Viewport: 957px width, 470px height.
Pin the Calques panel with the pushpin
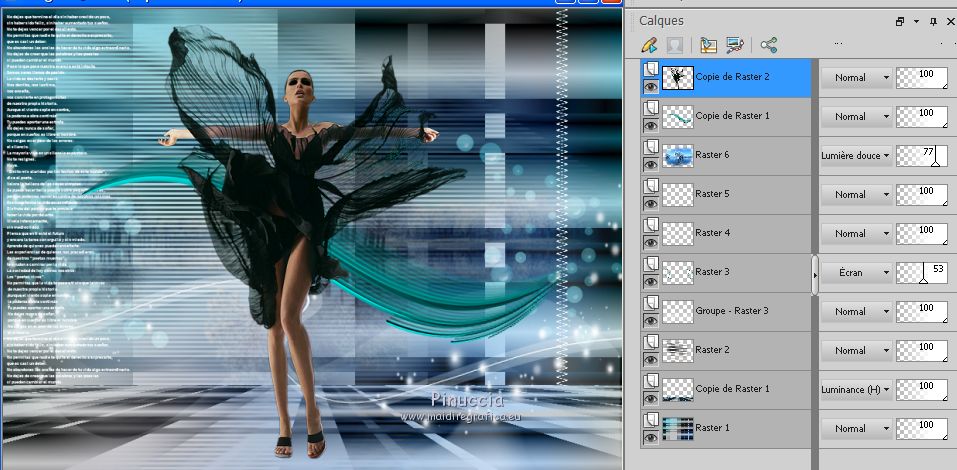point(934,21)
